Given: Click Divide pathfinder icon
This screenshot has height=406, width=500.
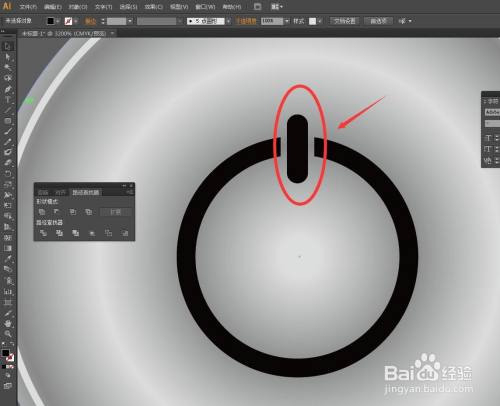Looking at the screenshot, I should point(43,233).
